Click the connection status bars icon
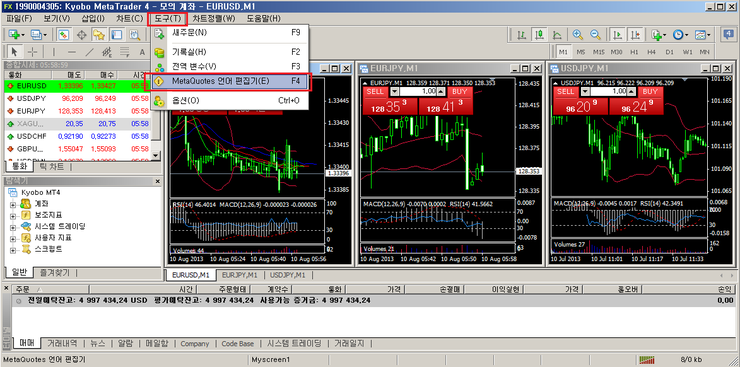This screenshot has height=367, width=740. point(646,359)
